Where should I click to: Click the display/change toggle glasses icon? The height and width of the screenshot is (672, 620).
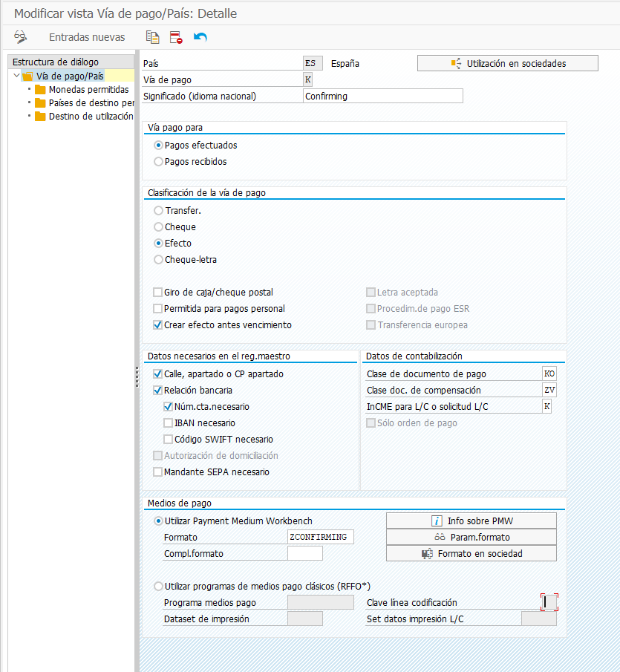click(x=20, y=37)
